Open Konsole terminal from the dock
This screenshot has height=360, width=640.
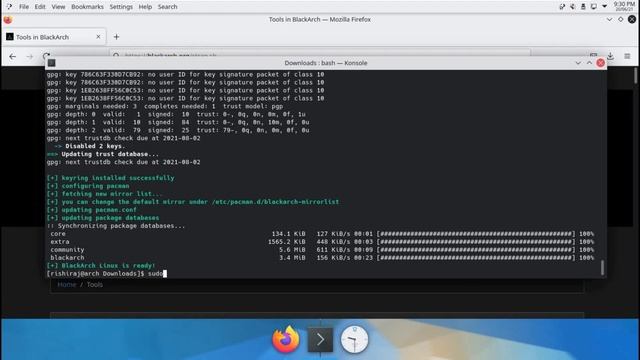(320, 339)
